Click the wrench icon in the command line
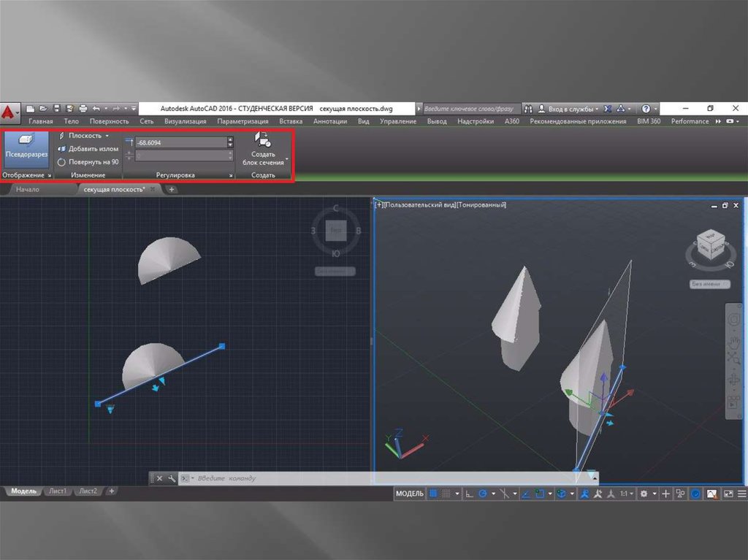 (x=172, y=478)
